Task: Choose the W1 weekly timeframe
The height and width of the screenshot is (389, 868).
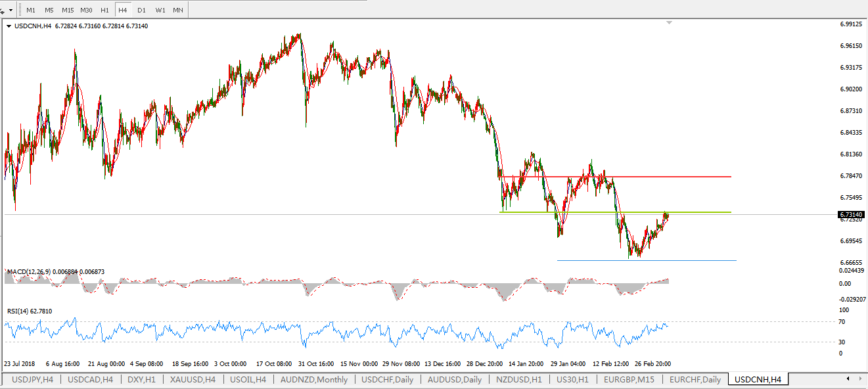Action: (x=160, y=11)
